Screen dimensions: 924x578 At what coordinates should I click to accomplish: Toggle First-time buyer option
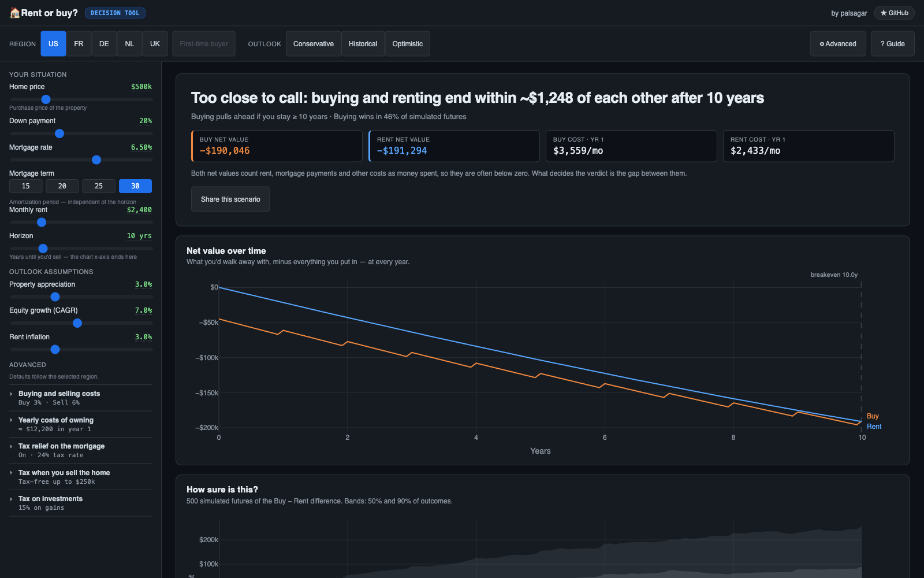(x=204, y=44)
